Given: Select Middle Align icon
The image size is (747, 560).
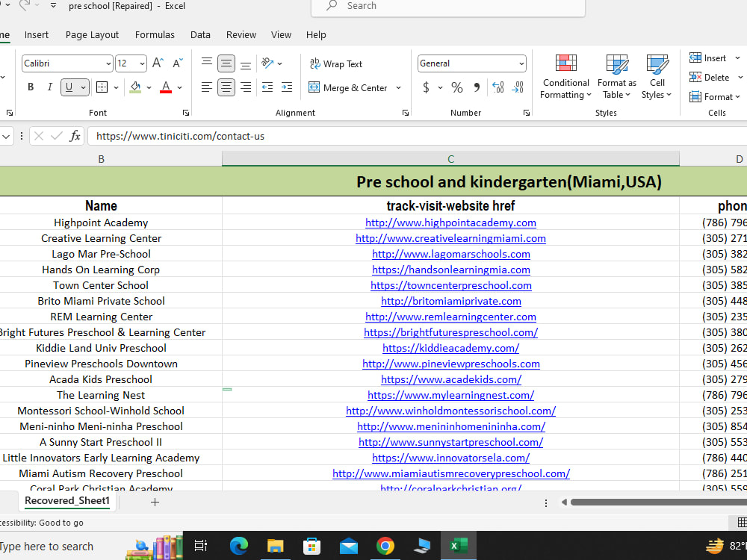Looking at the screenshot, I should click(226, 63).
